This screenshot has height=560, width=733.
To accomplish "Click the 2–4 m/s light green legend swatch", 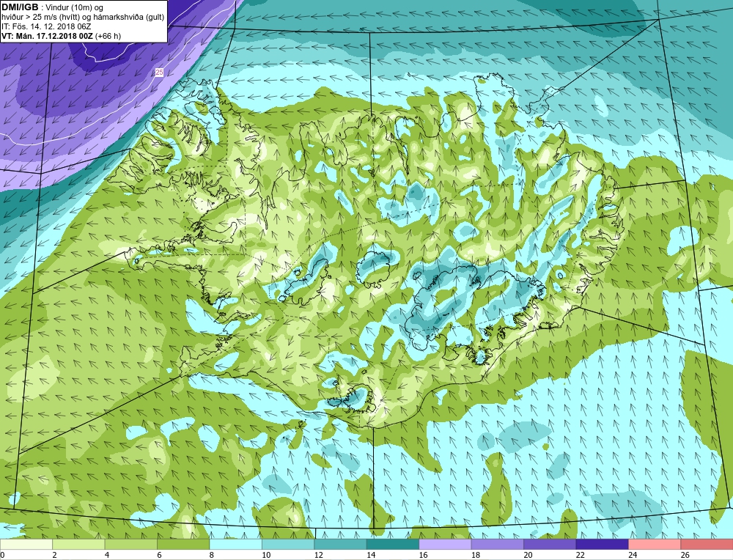I will (78, 544).
